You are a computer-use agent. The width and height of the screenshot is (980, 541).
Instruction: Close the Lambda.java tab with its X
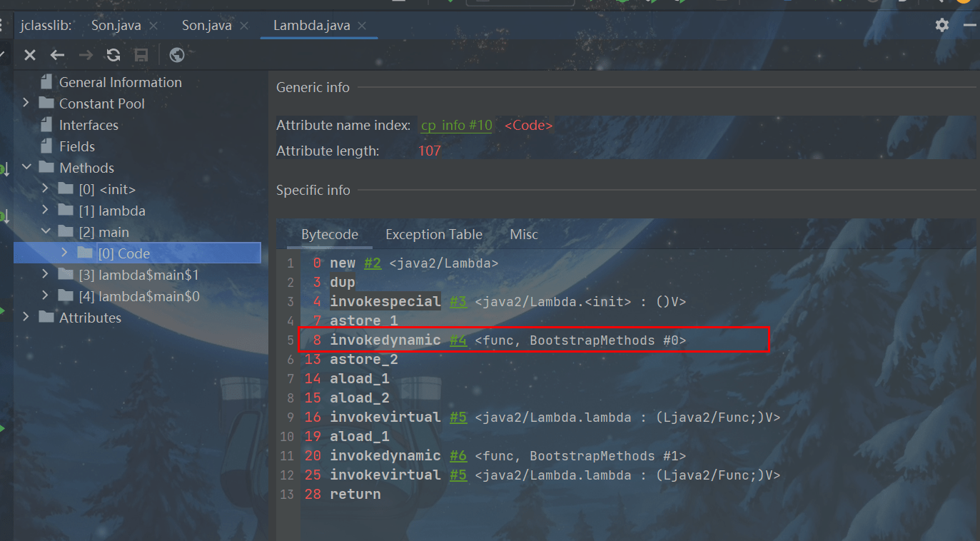(362, 26)
